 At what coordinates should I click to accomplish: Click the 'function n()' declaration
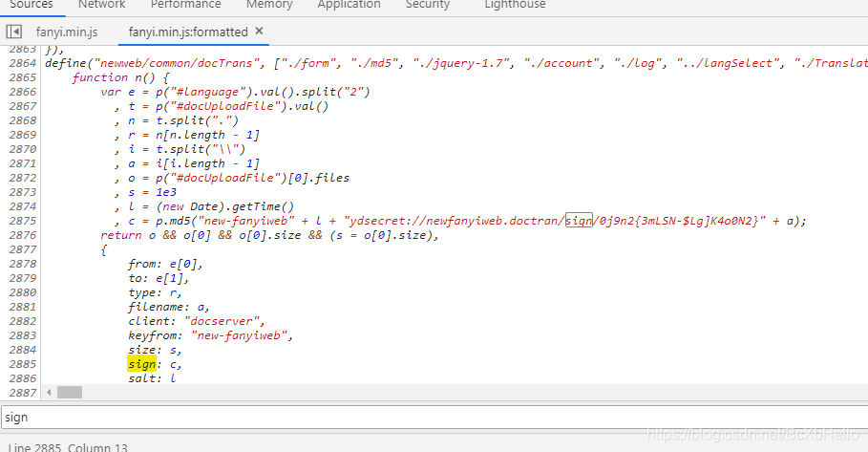pyautogui.click(x=120, y=77)
